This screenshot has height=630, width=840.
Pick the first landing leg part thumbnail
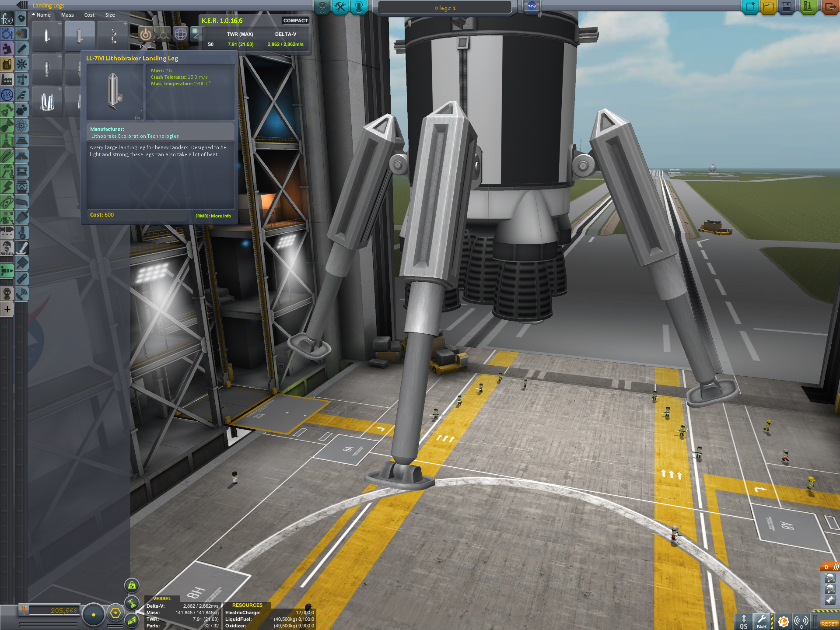(47, 35)
